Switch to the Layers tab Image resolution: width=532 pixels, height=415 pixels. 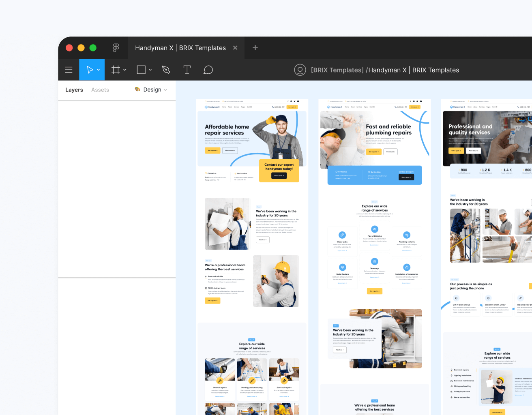tap(74, 90)
